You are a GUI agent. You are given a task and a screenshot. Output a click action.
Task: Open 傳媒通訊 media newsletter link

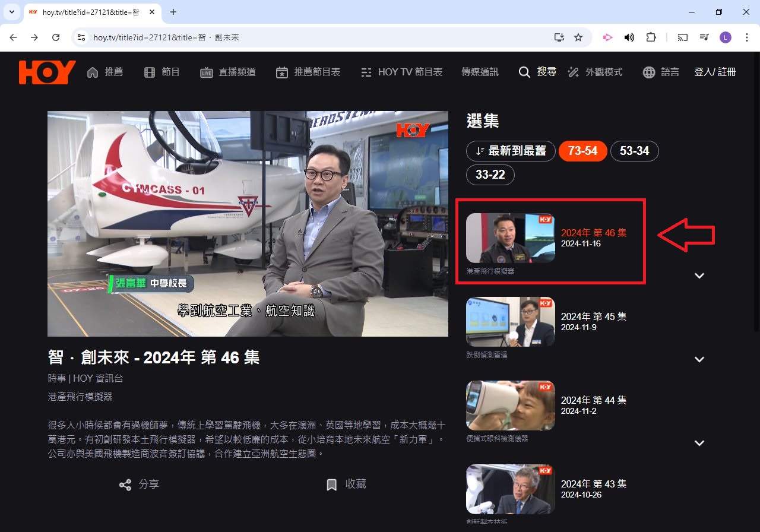[480, 72]
